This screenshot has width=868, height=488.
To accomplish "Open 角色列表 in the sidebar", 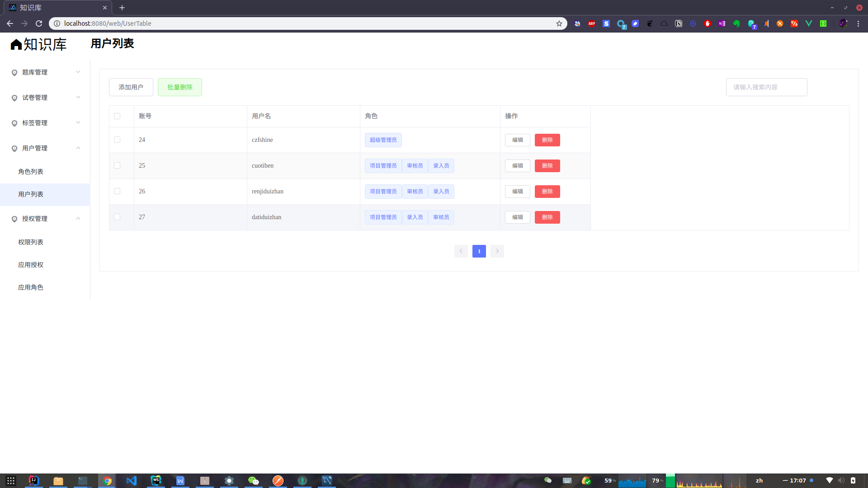I will pyautogui.click(x=31, y=172).
